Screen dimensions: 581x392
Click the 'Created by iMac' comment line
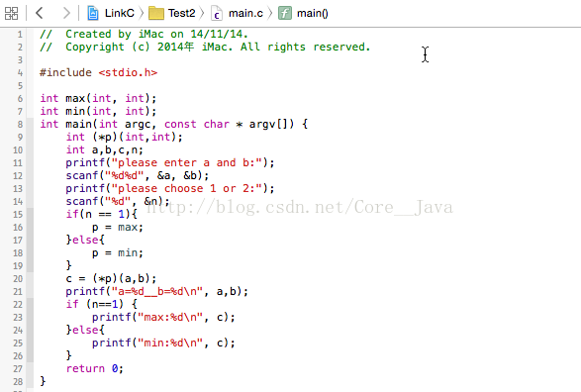(x=144, y=34)
